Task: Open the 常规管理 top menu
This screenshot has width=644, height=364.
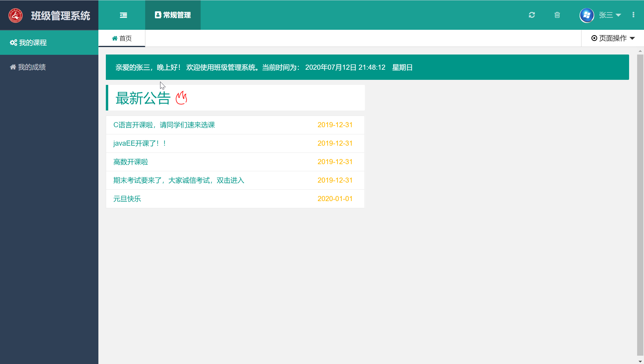Action: click(173, 15)
